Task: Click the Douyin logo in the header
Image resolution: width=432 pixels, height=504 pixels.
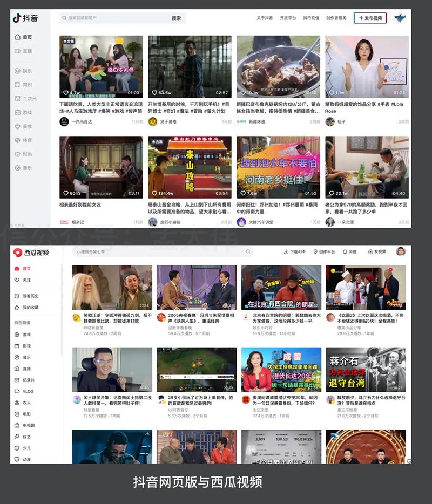Action: (x=25, y=18)
